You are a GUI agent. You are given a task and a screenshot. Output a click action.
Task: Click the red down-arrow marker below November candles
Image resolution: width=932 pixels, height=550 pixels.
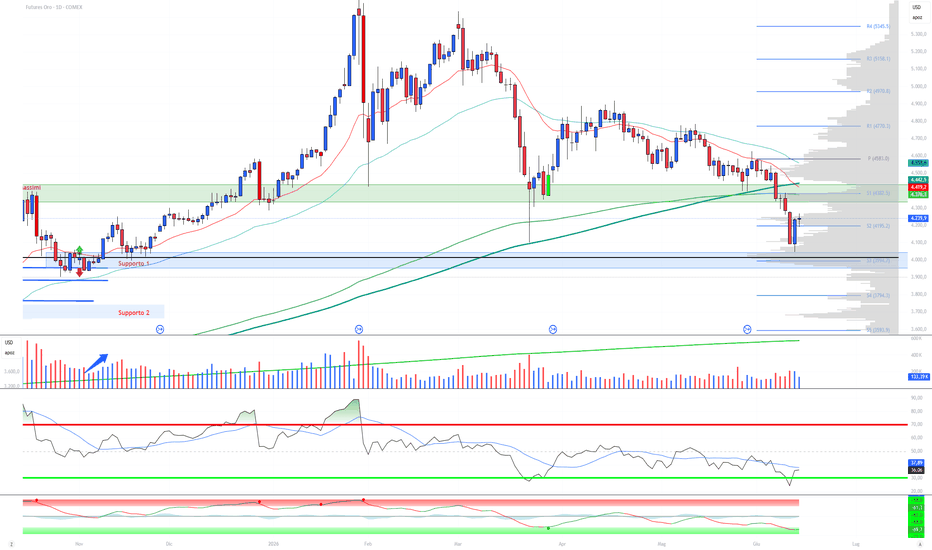(x=80, y=273)
